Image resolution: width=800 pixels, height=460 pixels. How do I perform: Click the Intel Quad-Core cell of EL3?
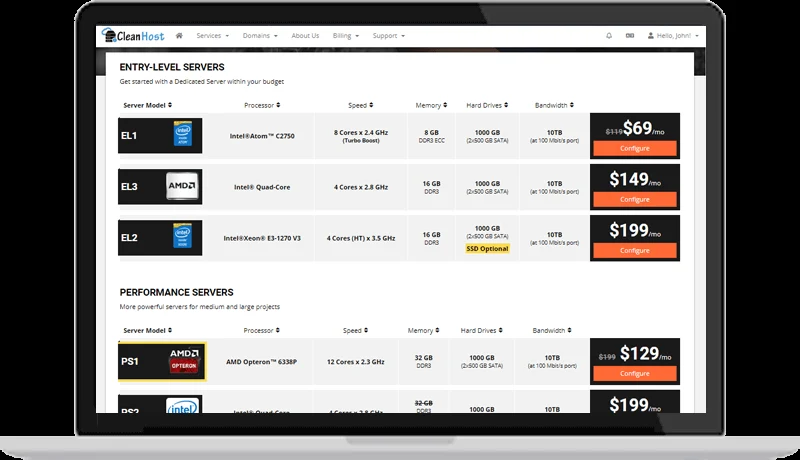(262, 187)
